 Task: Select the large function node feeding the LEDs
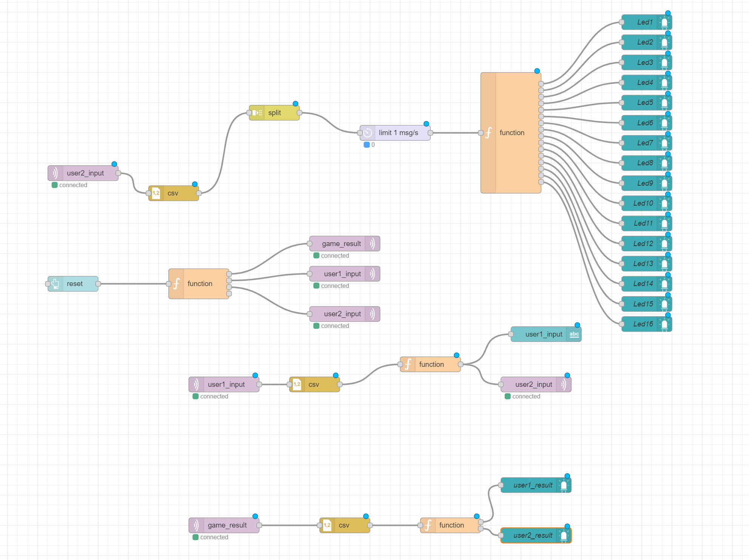[x=512, y=133]
